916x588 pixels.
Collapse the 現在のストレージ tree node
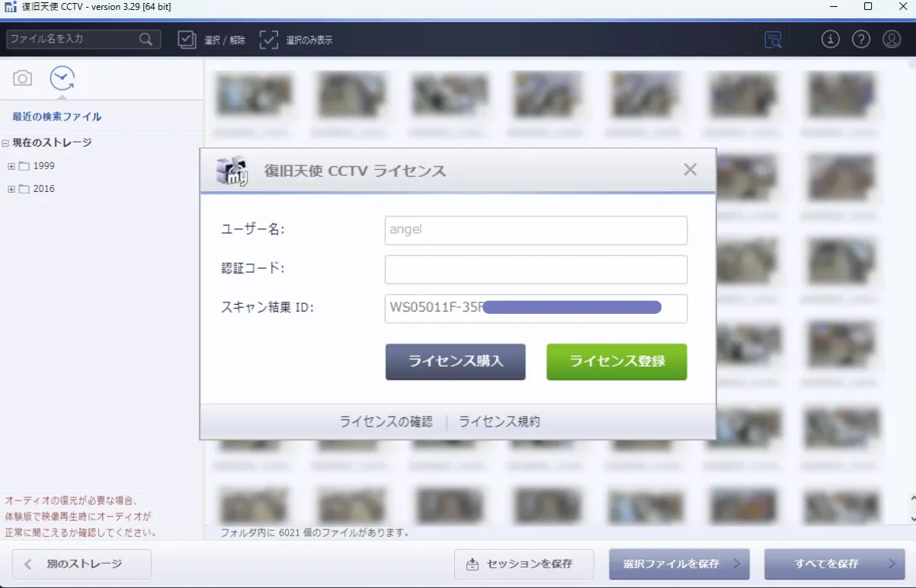[x=5, y=142]
